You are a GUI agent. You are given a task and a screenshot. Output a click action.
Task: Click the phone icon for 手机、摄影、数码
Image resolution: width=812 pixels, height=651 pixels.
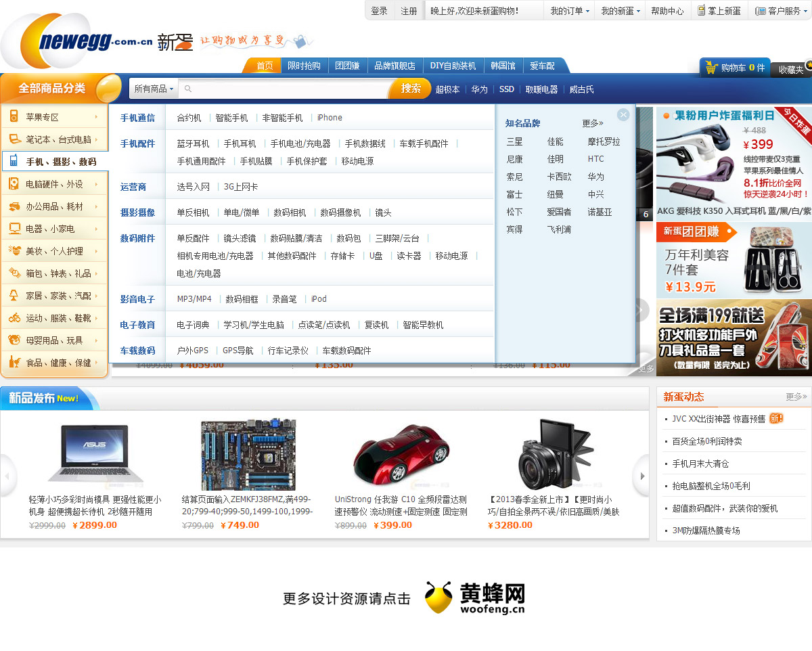point(14,161)
